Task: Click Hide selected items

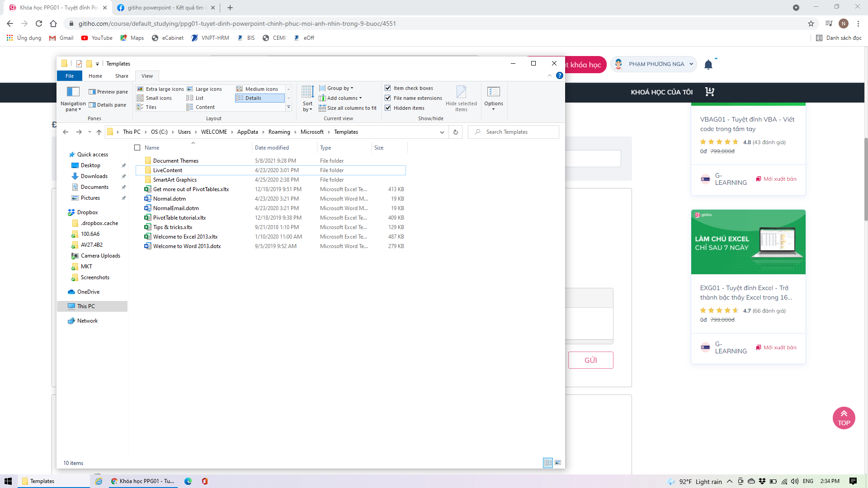Action: click(461, 99)
